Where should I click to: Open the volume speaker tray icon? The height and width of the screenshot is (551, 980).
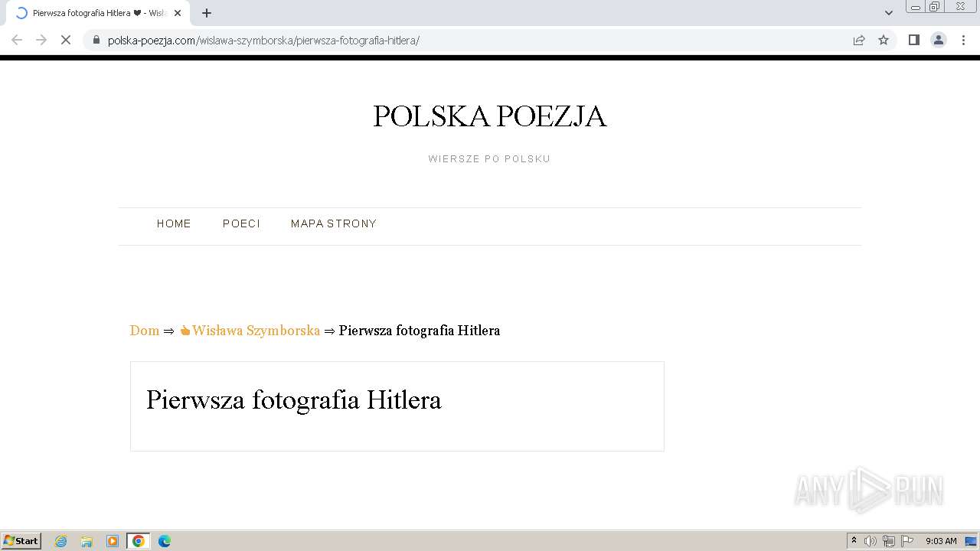[871, 541]
